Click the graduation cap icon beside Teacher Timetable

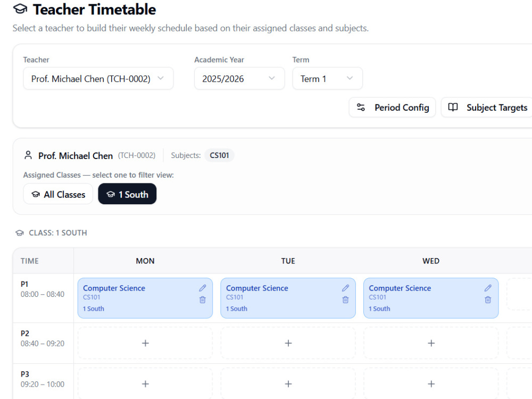pyautogui.click(x=20, y=9)
